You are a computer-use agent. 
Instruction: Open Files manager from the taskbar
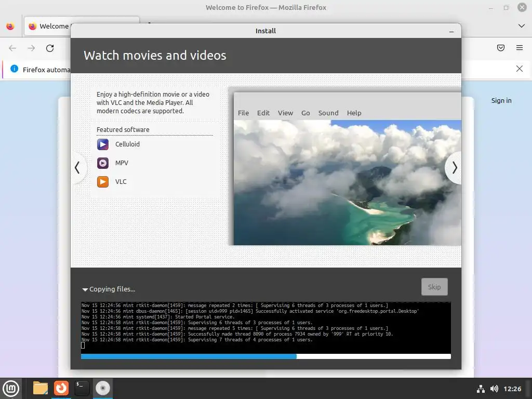pos(41,388)
